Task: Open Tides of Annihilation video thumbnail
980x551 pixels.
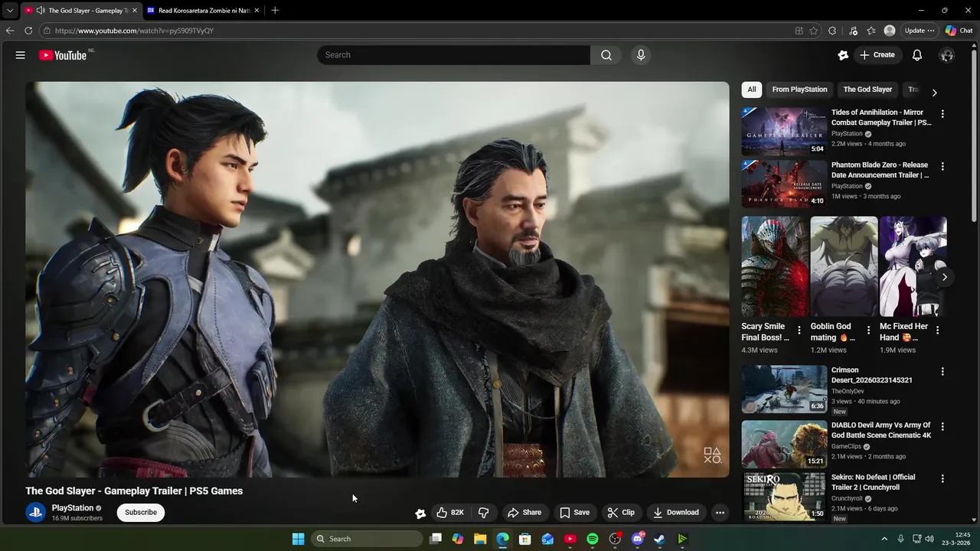Action: coord(784,132)
